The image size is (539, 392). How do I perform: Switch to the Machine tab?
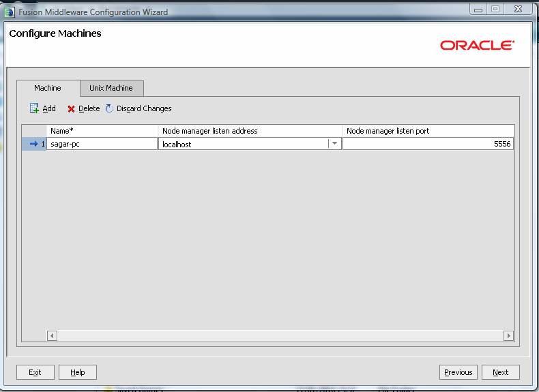48,89
